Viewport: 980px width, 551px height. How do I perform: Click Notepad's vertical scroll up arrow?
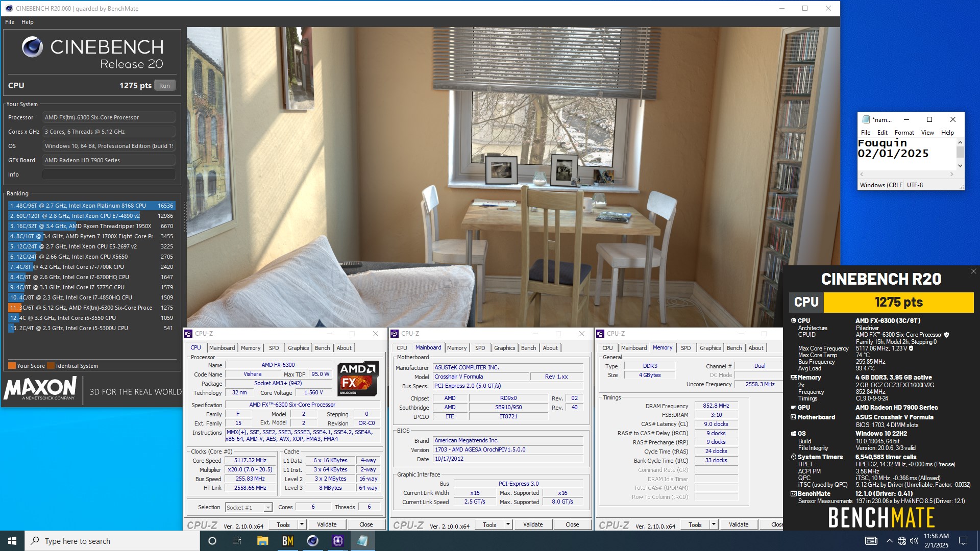point(960,143)
